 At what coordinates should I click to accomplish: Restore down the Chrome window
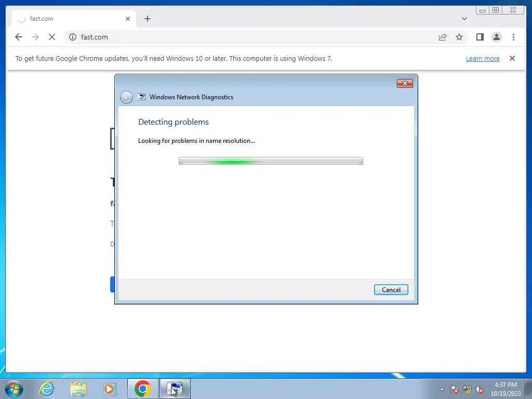coord(495,10)
